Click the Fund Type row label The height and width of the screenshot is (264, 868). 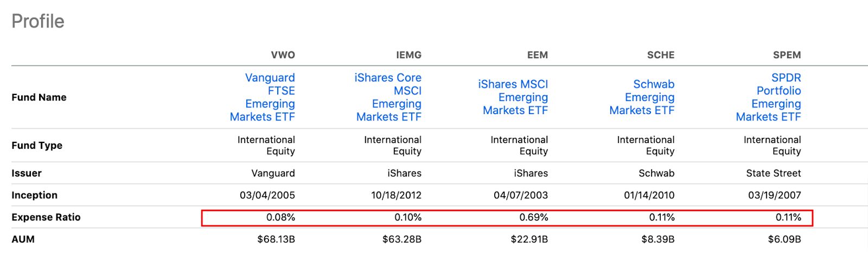(x=37, y=146)
